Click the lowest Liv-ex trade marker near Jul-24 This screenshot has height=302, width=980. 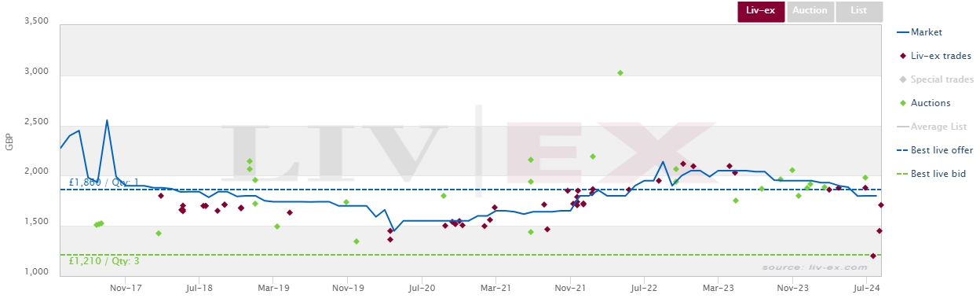873,256
